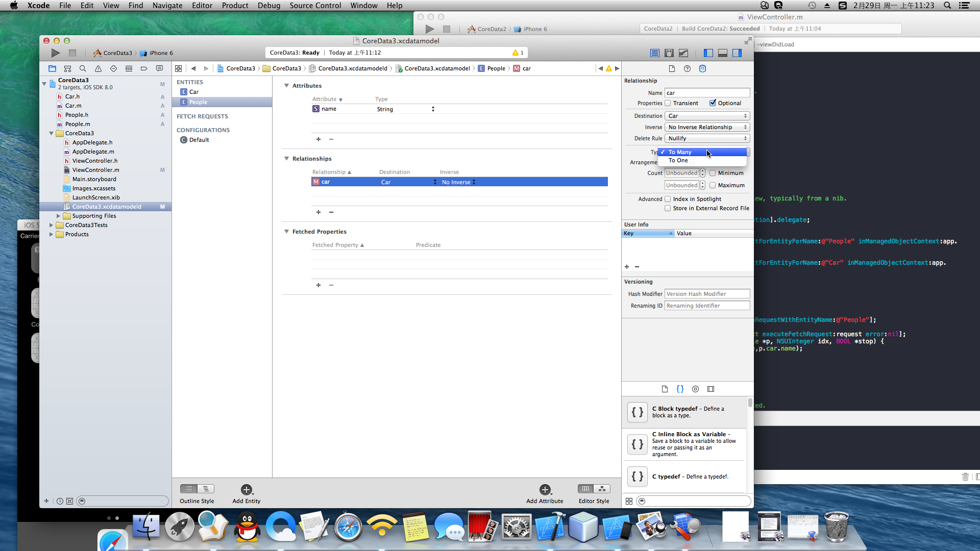Show related items grid icon in jump bar
The height and width of the screenshot is (551, 980).
pyautogui.click(x=178, y=68)
